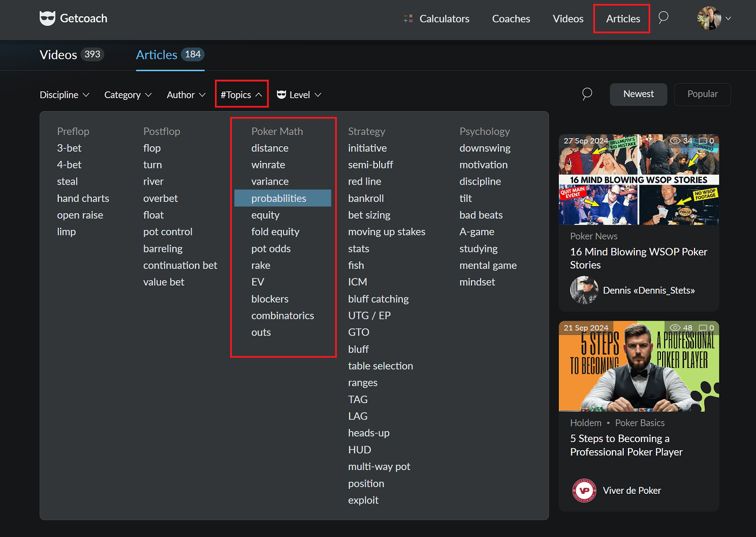The width and height of the screenshot is (756, 537).
Task: Click the user profile avatar
Action: pos(709,18)
